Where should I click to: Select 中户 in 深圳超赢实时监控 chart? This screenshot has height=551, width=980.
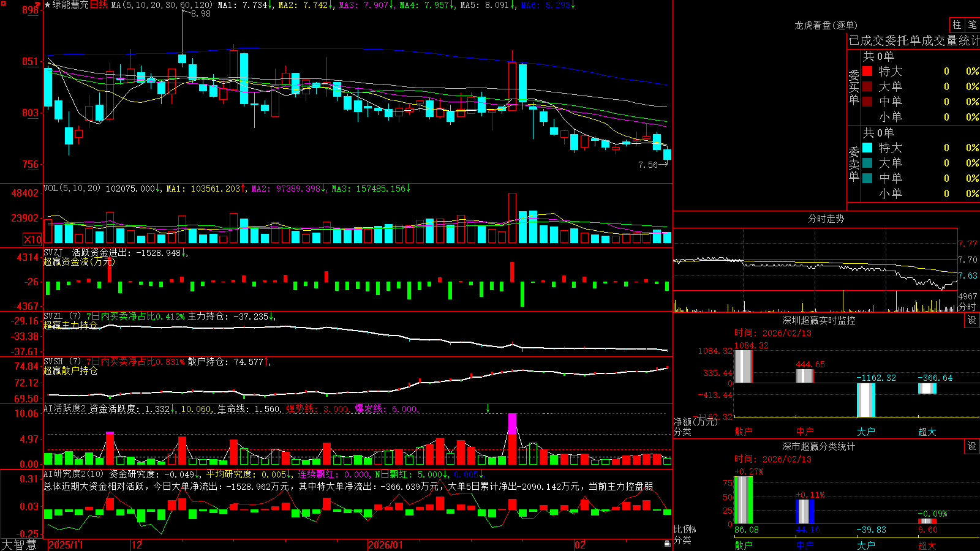coord(805,432)
